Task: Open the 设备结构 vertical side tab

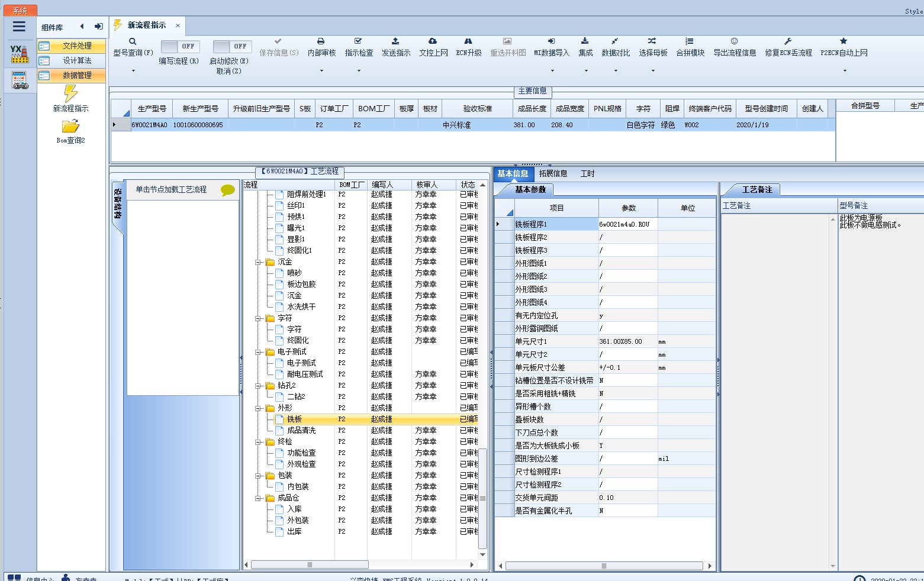Action: (117, 204)
